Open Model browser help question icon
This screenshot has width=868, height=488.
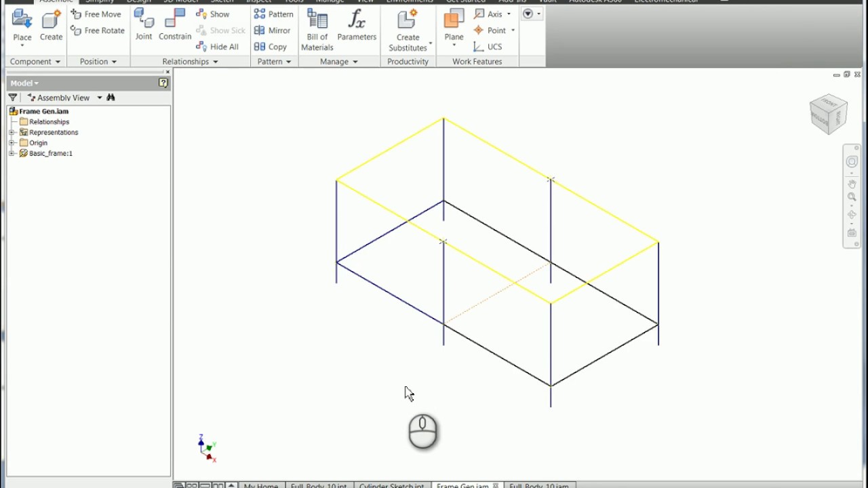pos(163,83)
